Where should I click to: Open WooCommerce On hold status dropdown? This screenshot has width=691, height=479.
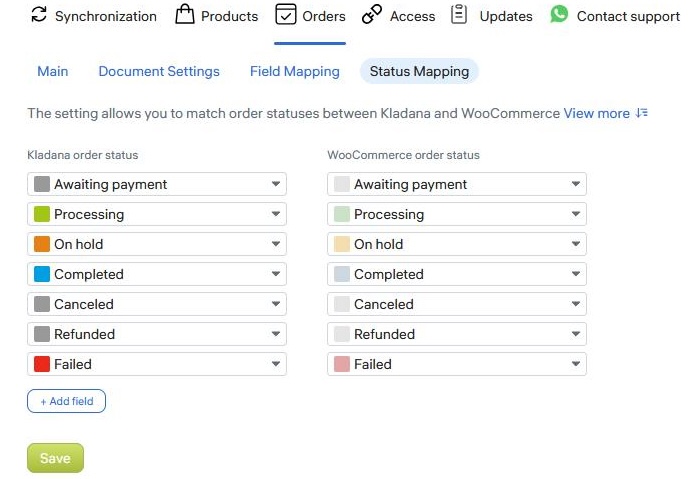click(457, 244)
